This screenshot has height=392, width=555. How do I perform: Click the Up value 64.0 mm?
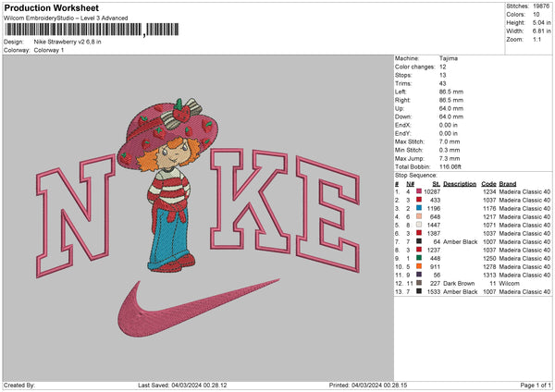(451, 108)
